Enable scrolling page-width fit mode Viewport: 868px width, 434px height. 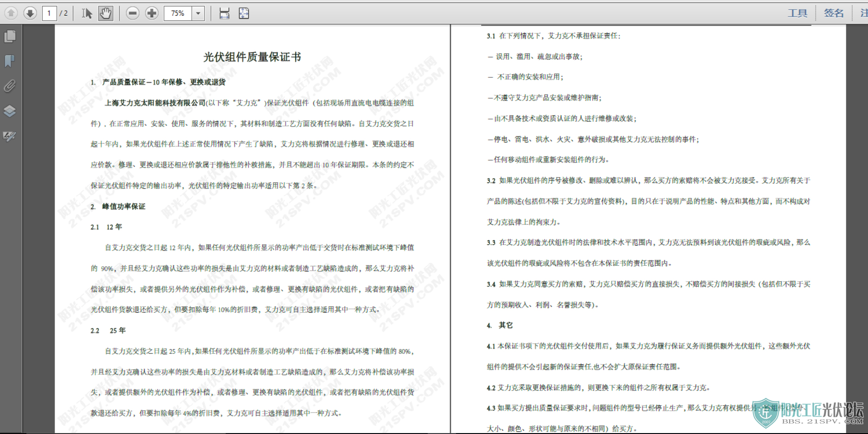[x=224, y=13]
